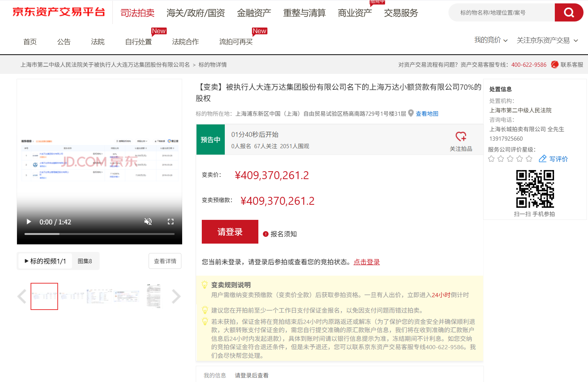Click the phone number 13917925660
This screenshot has height=382, width=588.
tap(506, 138)
